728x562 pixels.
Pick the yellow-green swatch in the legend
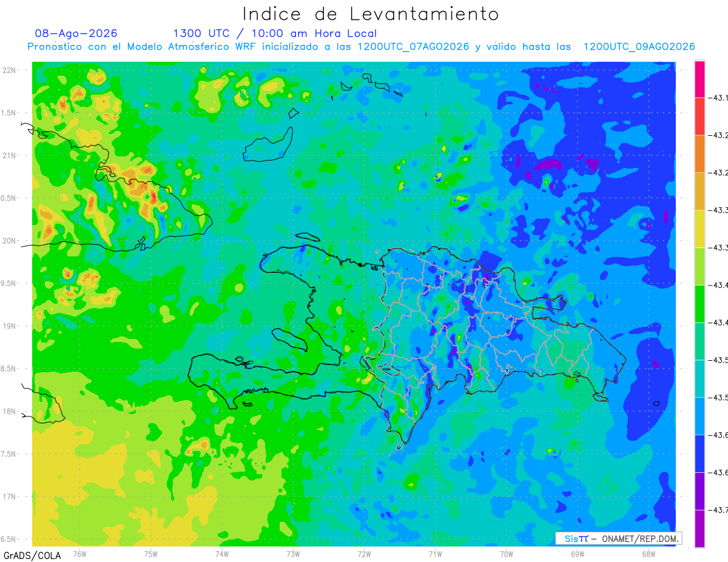coord(699,266)
